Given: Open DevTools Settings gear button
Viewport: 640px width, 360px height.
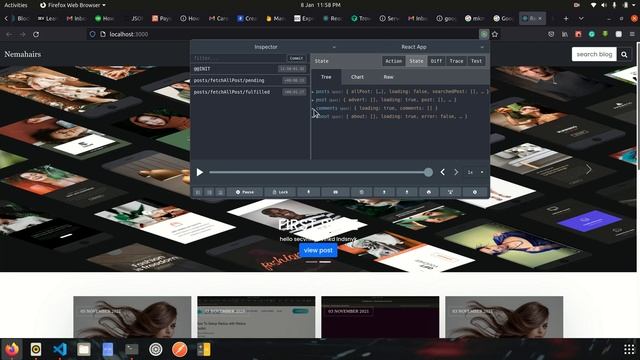Looking at the screenshot, I should 475,192.
